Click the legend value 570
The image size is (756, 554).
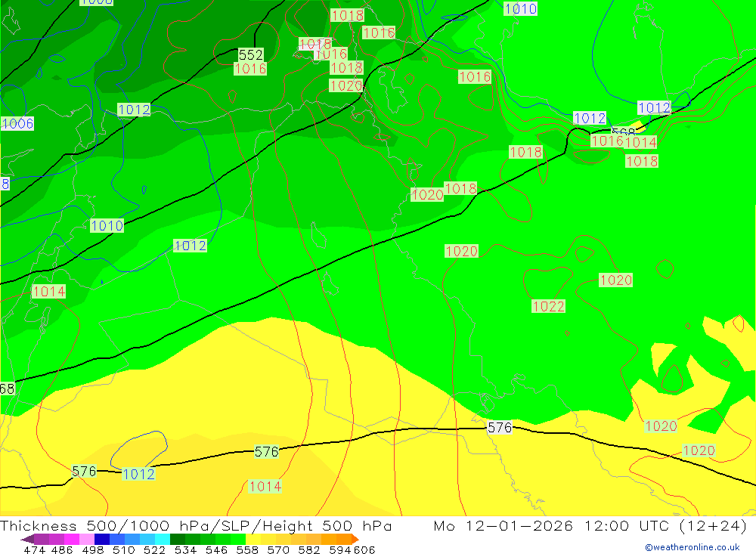(277, 549)
